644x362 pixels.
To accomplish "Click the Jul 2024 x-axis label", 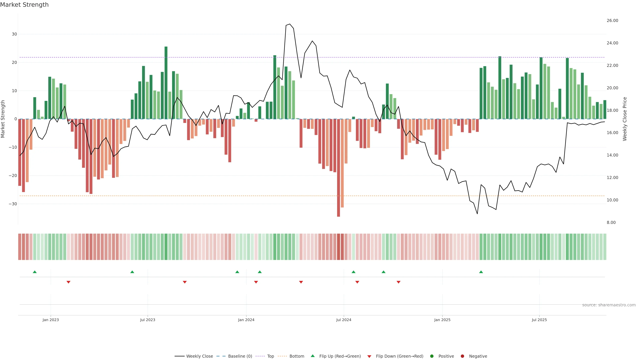I will [343, 320].
